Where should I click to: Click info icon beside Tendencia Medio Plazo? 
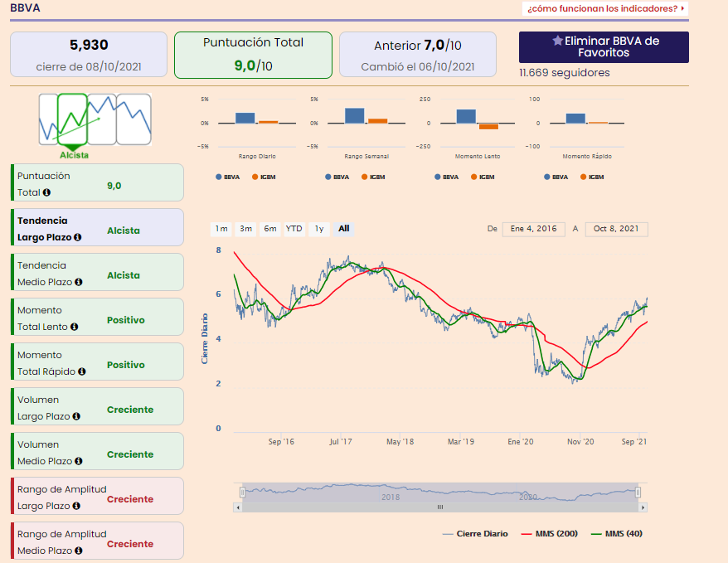(79, 282)
